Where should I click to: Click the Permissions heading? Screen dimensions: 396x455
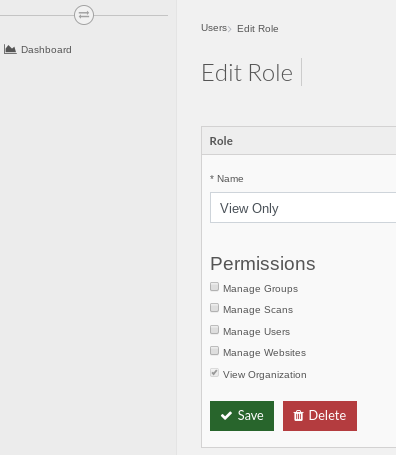[263, 264]
